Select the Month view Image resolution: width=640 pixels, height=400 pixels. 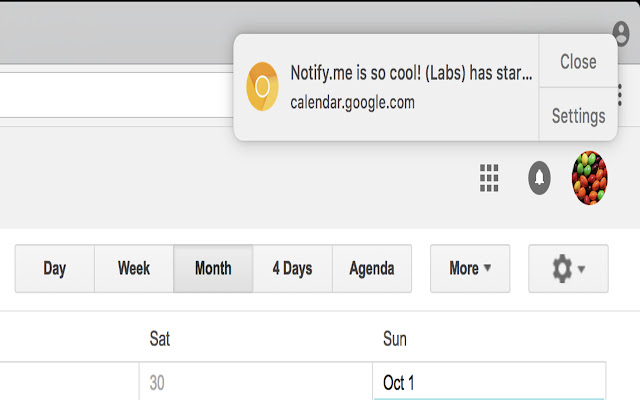click(213, 269)
